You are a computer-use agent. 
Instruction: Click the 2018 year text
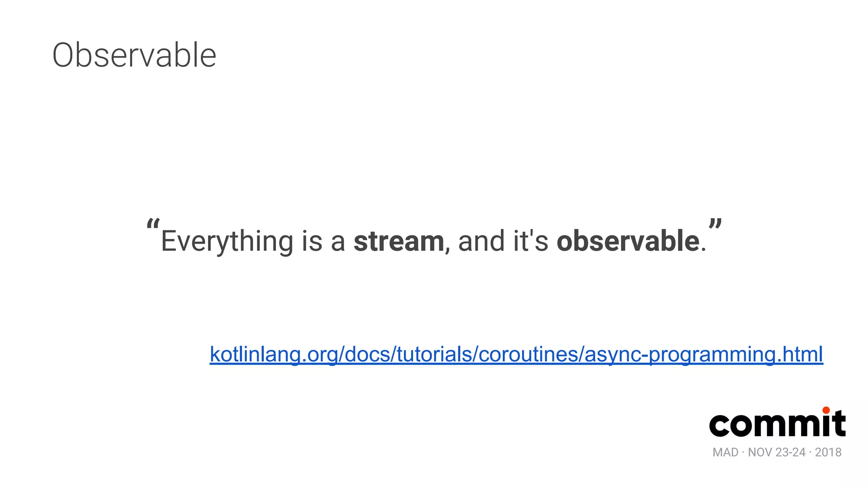828,452
